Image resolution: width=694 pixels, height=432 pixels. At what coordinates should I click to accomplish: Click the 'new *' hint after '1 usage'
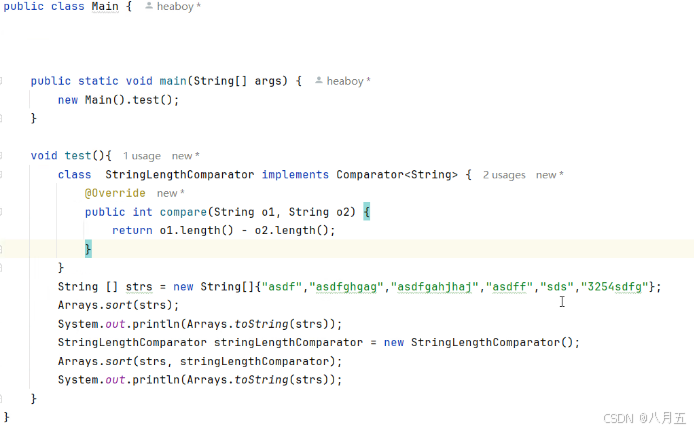185,156
